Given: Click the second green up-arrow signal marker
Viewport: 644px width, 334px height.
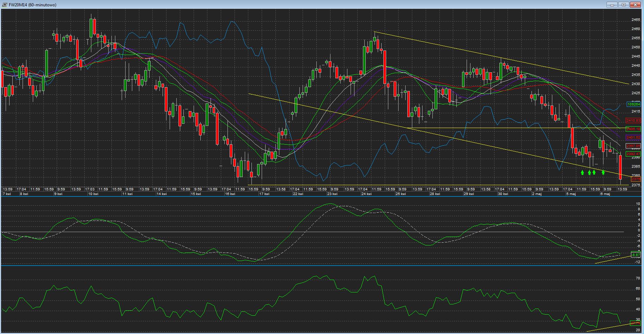Looking at the screenshot, I should click(589, 172).
